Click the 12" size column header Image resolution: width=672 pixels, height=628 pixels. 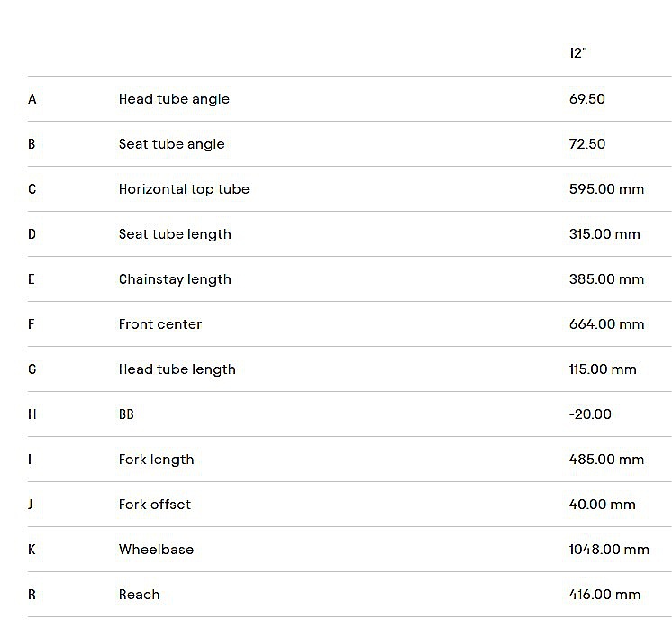coord(578,53)
